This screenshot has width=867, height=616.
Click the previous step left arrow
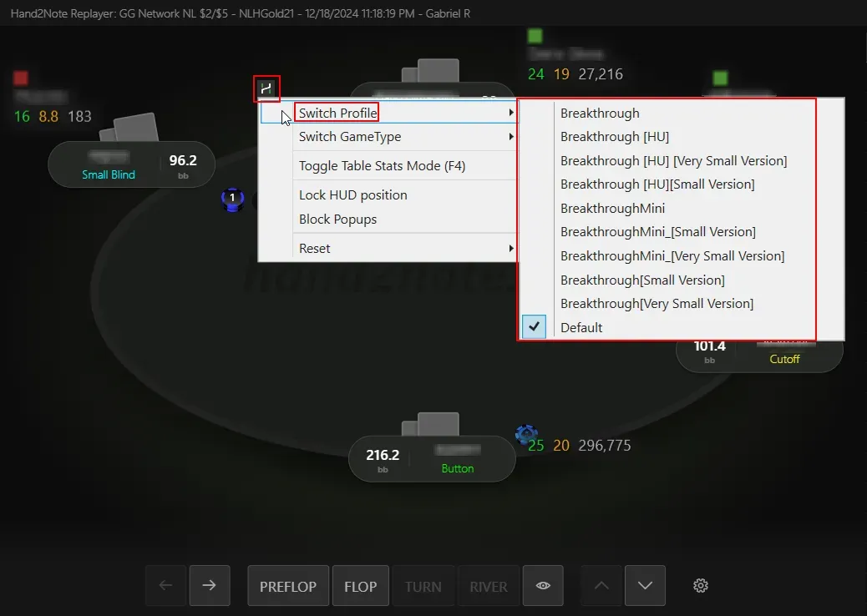tap(165, 586)
